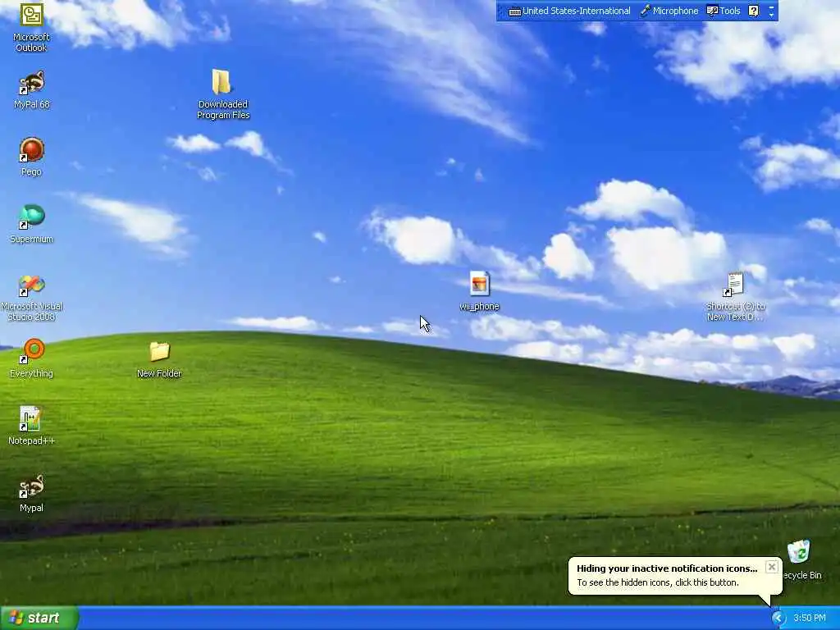Select the wii_phone file icon
The image size is (840, 630).
pos(479,291)
